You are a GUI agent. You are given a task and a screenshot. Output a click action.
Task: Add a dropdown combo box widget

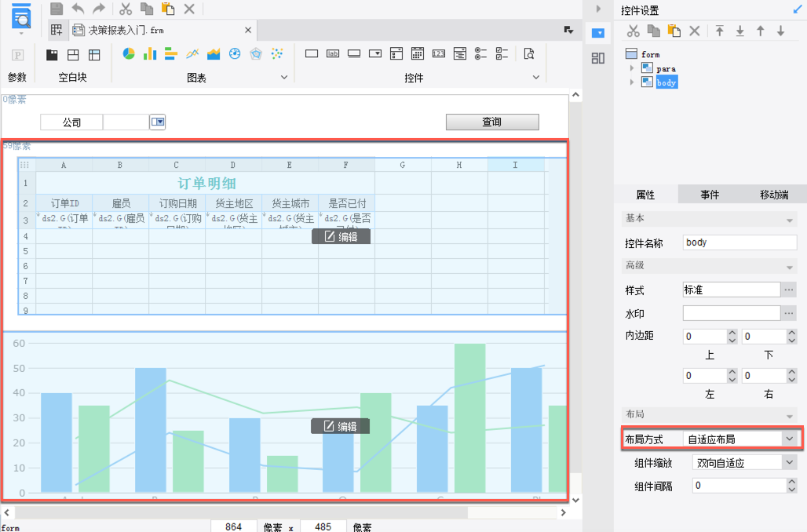375,53
